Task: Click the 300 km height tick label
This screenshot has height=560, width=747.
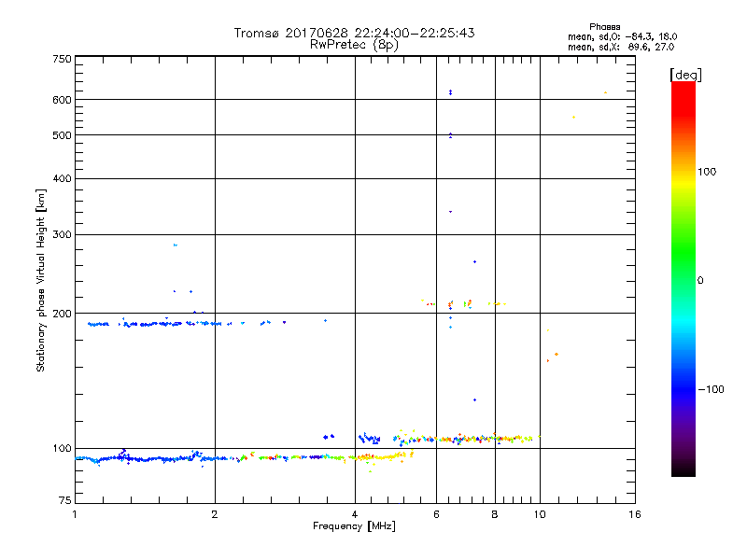Action: click(62, 234)
